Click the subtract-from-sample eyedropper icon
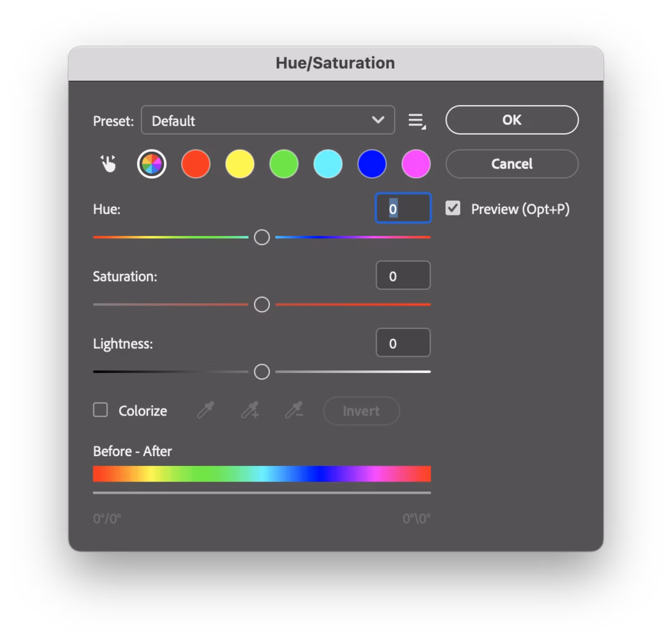Viewport: 672px width, 642px height. tap(294, 411)
